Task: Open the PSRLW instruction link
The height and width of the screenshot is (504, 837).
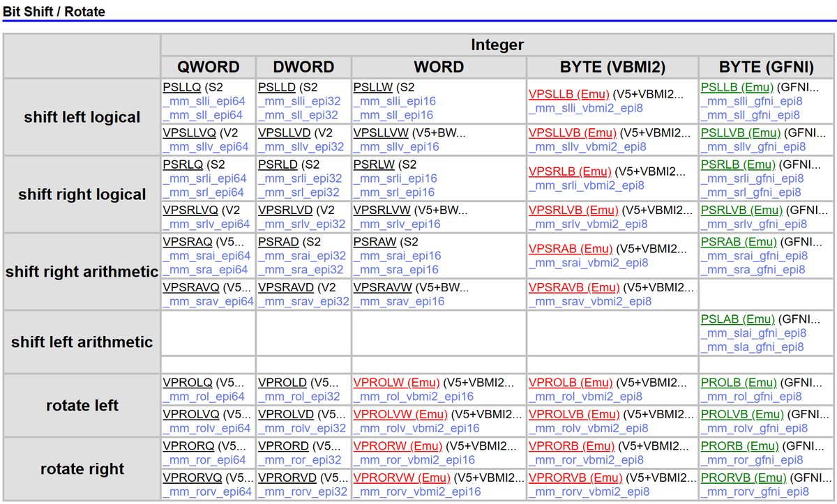Action: tap(374, 165)
